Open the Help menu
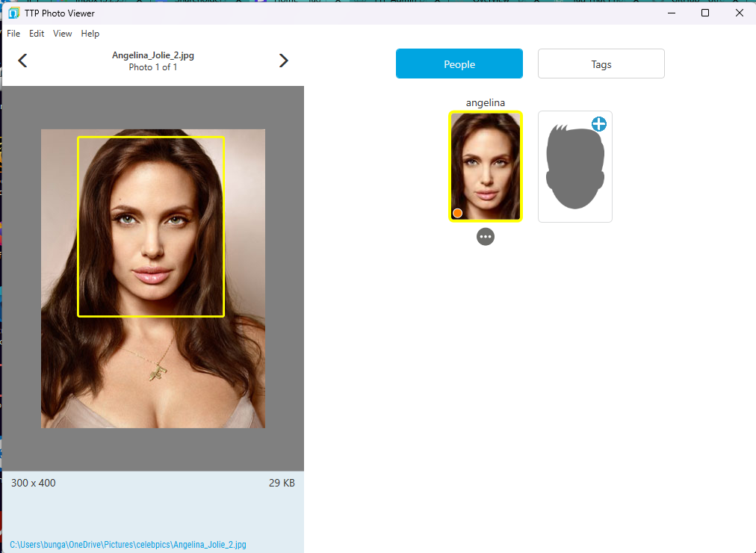Screen dimensions: 756x553 coord(90,33)
